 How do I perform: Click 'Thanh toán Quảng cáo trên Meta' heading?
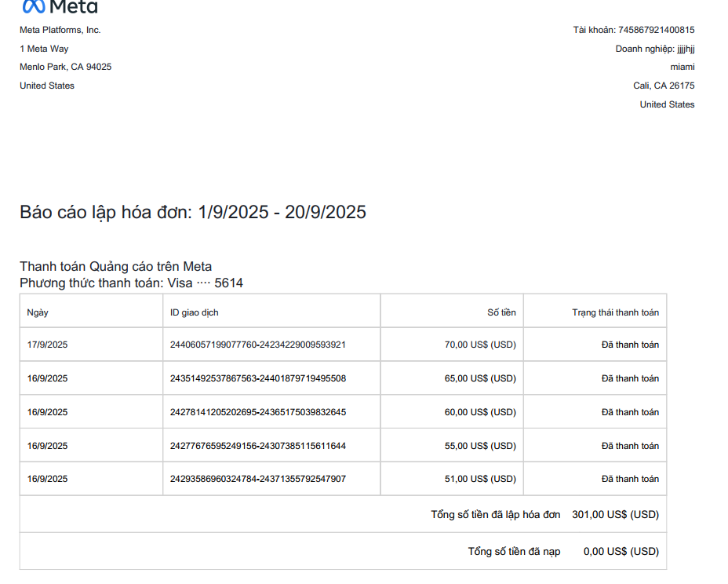click(115, 266)
